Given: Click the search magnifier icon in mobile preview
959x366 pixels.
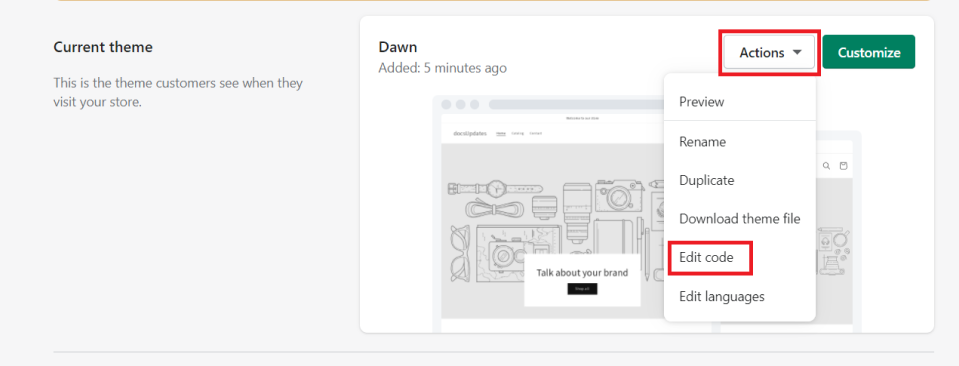Looking at the screenshot, I should [826, 166].
